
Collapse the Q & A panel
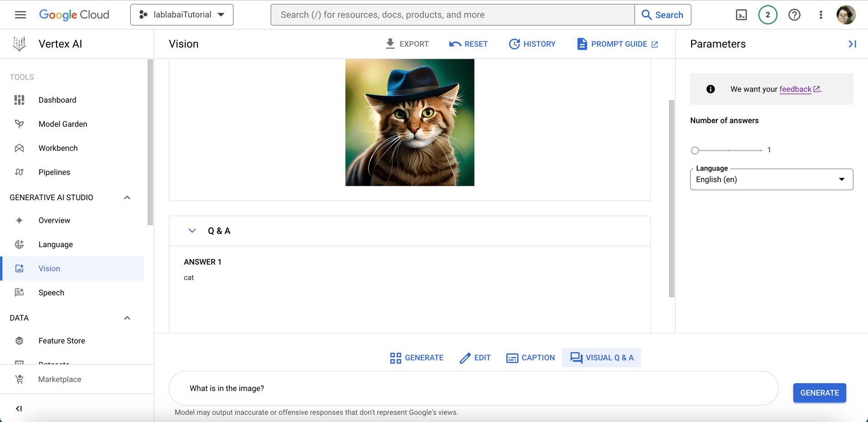tap(192, 231)
